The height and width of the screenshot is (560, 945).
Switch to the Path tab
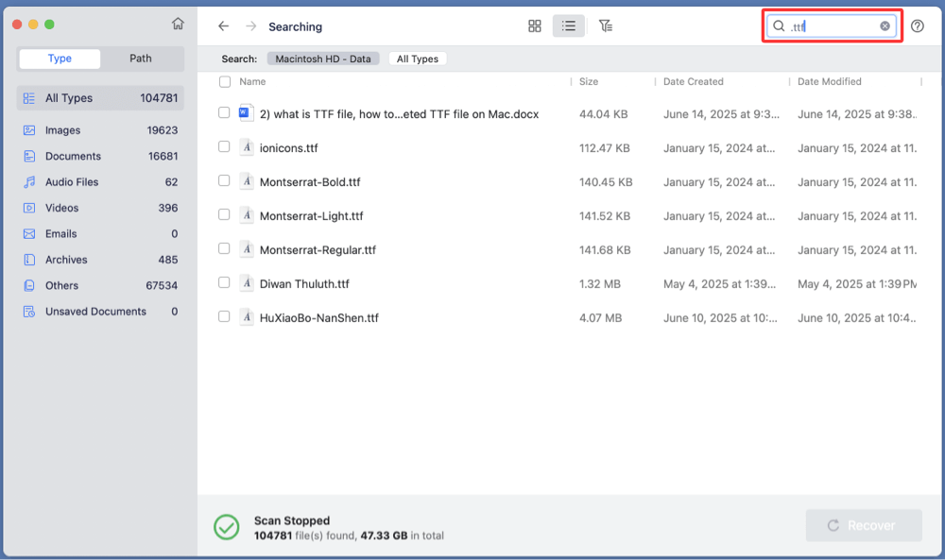click(x=140, y=58)
